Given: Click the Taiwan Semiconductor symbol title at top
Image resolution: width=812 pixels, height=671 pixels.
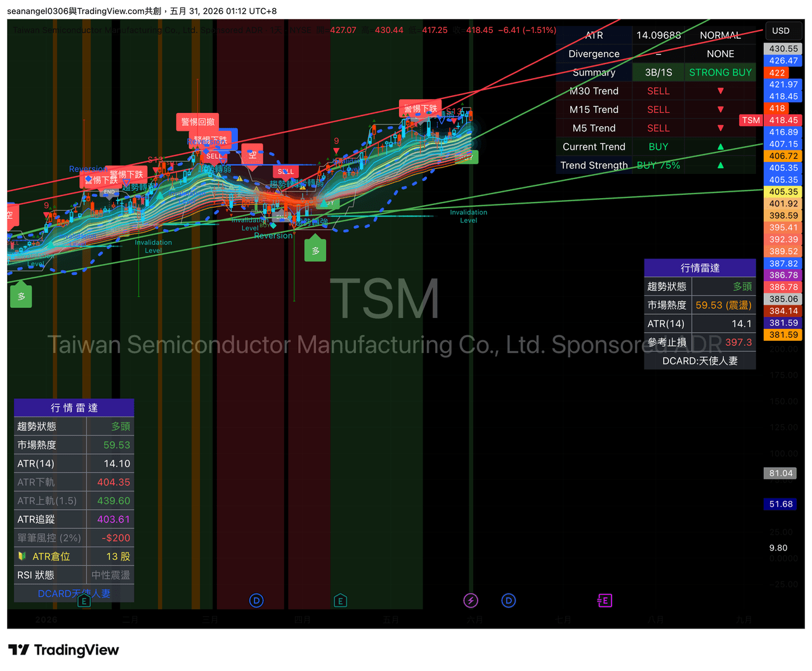Looking at the screenshot, I should coord(138,30).
